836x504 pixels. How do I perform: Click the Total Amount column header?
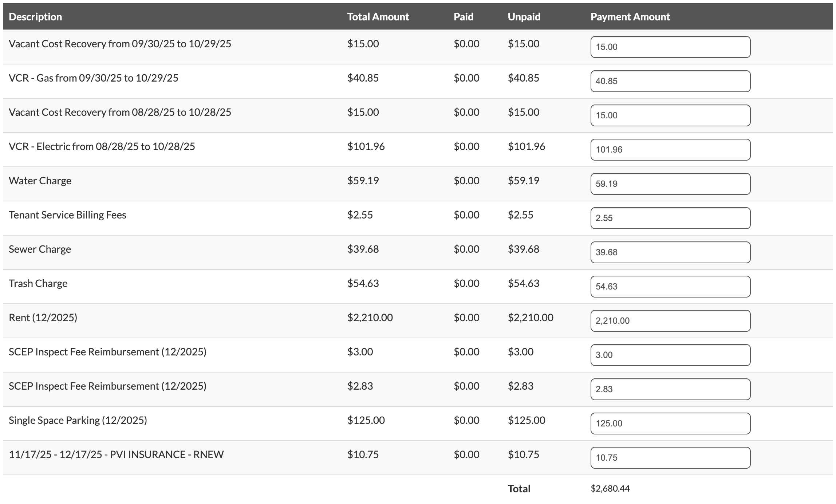tap(378, 17)
